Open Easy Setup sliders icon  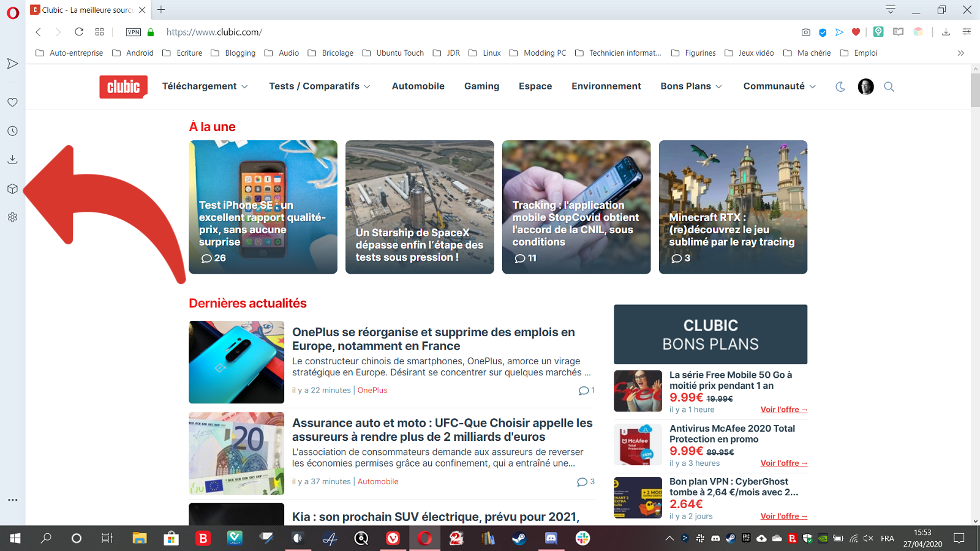click(x=967, y=32)
